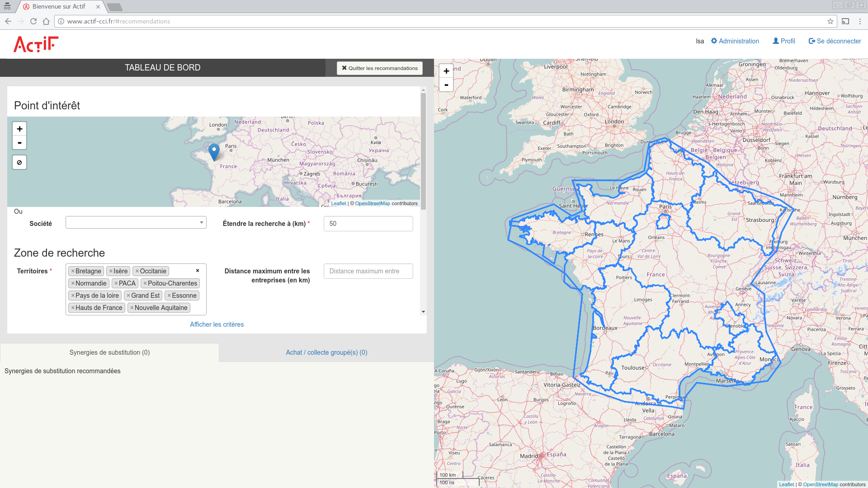Remove the Essonne territory tag
The width and height of the screenshot is (868, 488).
click(169, 296)
